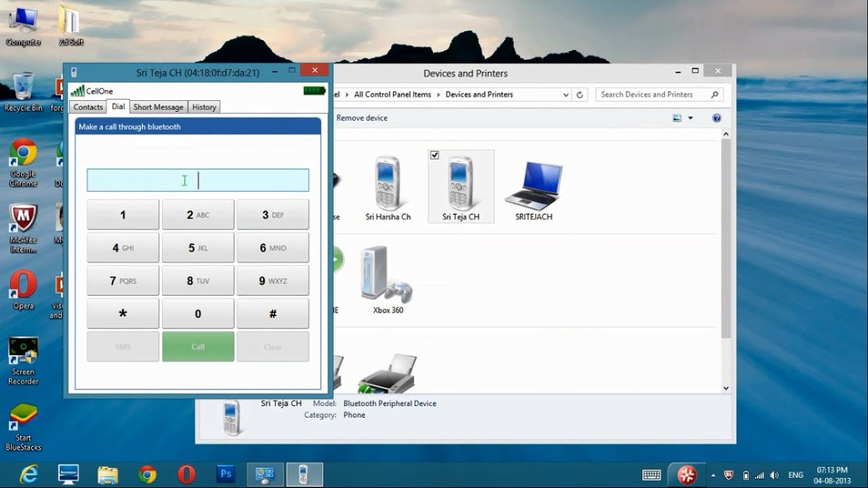
Task: Switch to Control Panel taskbar button
Action: click(x=265, y=474)
